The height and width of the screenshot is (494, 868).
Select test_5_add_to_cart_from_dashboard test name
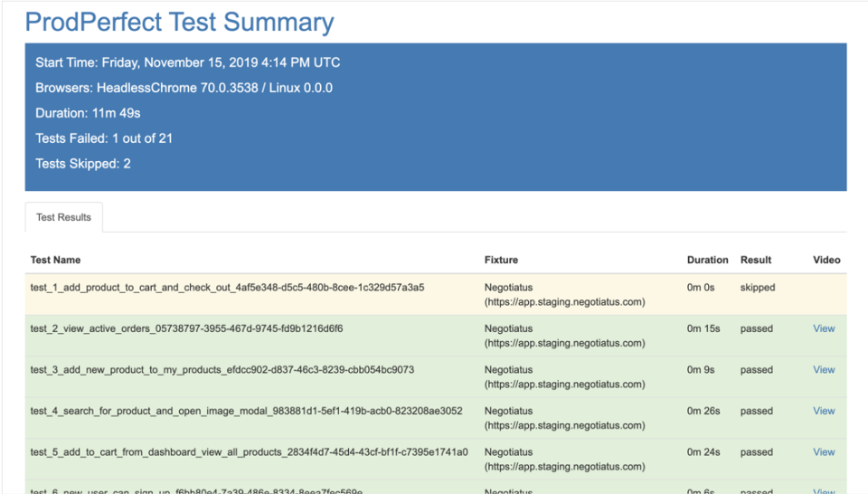click(x=249, y=451)
